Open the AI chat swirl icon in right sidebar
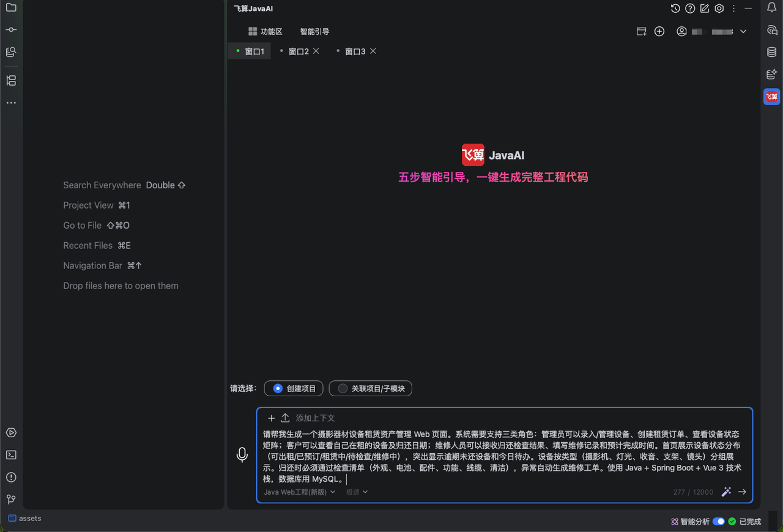 coord(772,31)
